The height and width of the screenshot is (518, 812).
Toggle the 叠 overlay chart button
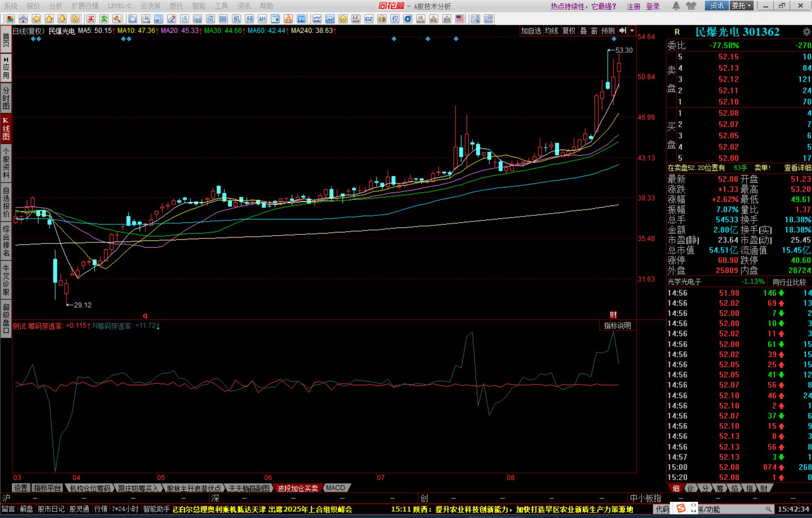[x=583, y=31]
